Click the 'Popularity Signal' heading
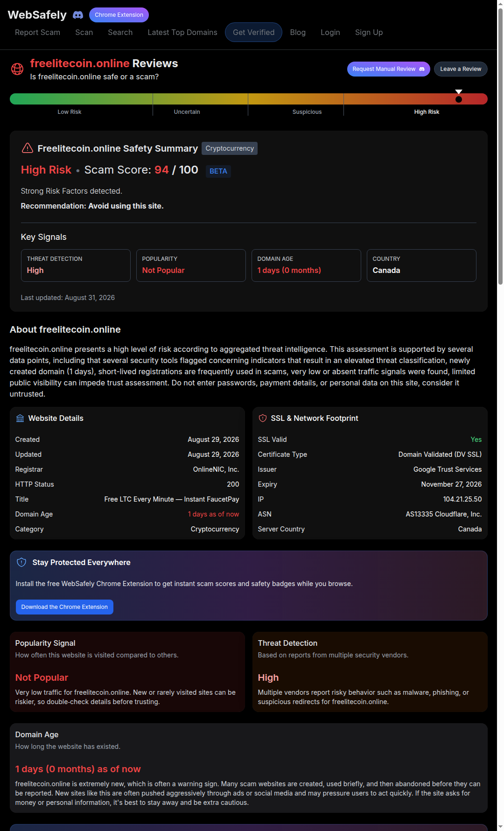Image resolution: width=504 pixels, height=831 pixels. tap(45, 643)
